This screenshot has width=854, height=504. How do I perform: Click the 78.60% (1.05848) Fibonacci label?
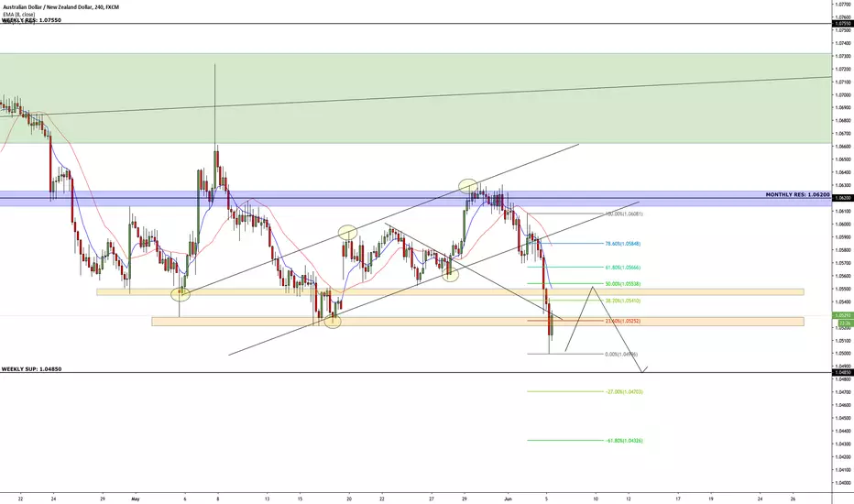point(623,244)
